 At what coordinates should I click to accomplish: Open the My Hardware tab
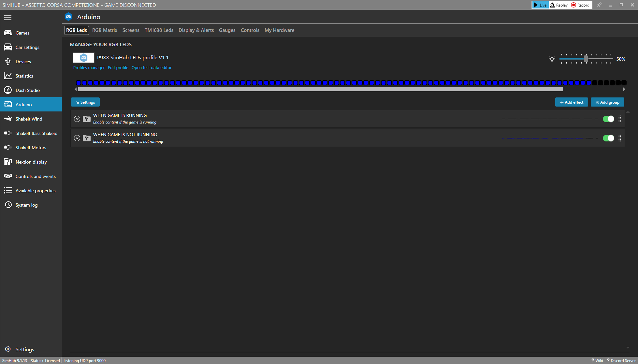[280, 30]
